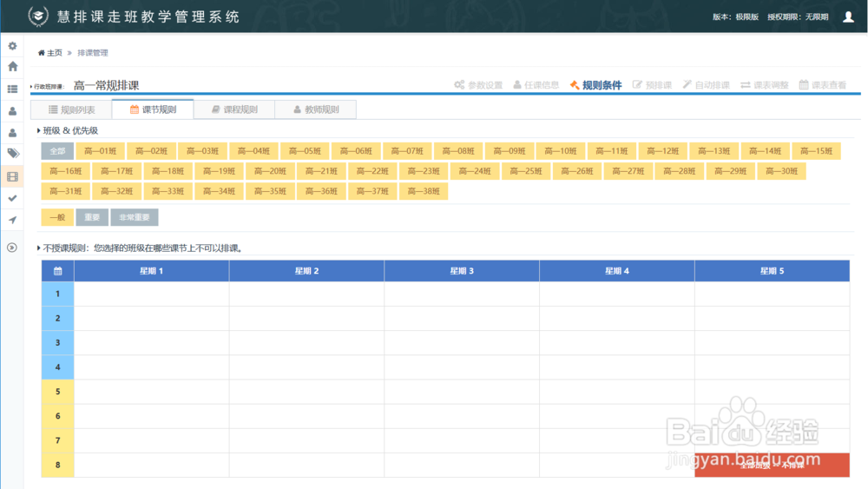Click the 星期 1 column header

[152, 271]
